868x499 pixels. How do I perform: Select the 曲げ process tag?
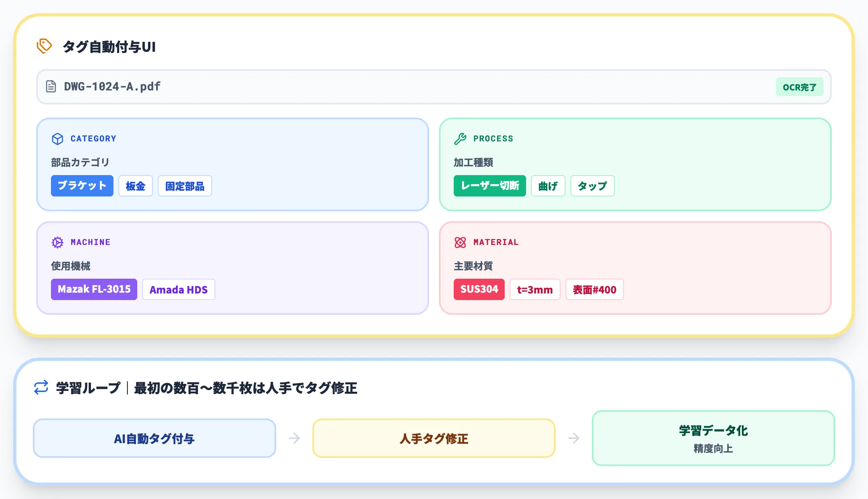coord(548,186)
